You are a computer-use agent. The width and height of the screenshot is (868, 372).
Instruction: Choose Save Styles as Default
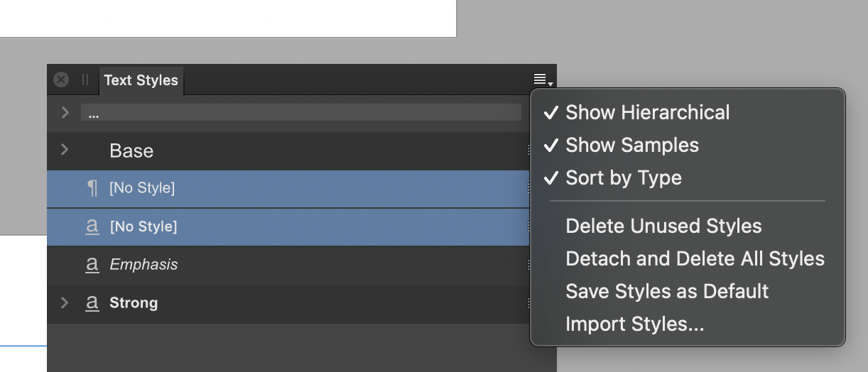pos(667,291)
